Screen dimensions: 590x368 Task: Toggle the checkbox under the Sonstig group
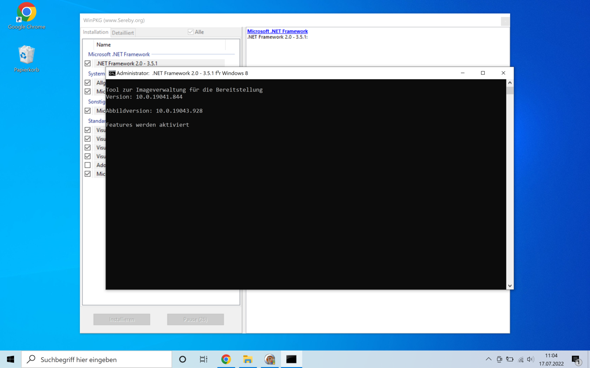click(x=88, y=111)
